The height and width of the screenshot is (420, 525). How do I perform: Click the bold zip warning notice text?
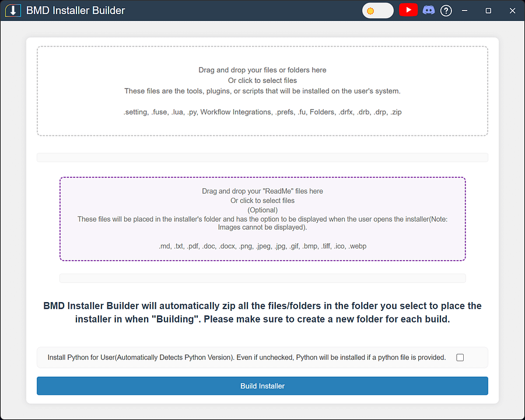click(x=262, y=312)
